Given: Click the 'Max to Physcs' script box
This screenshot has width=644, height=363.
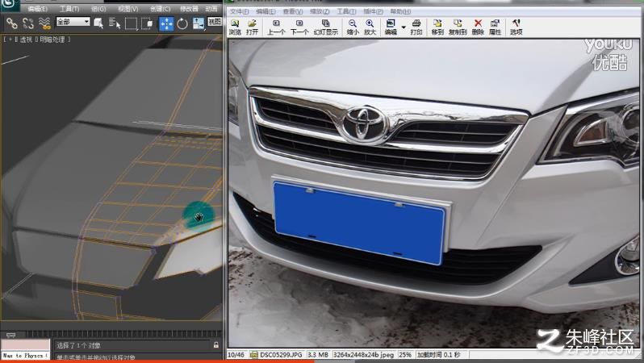Looking at the screenshot, I should [26, 356].
